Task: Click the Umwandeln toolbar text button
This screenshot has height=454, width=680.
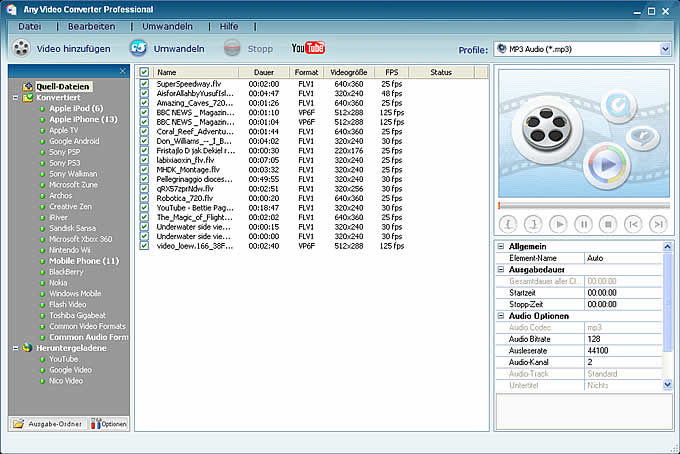Action: (179, 49)
